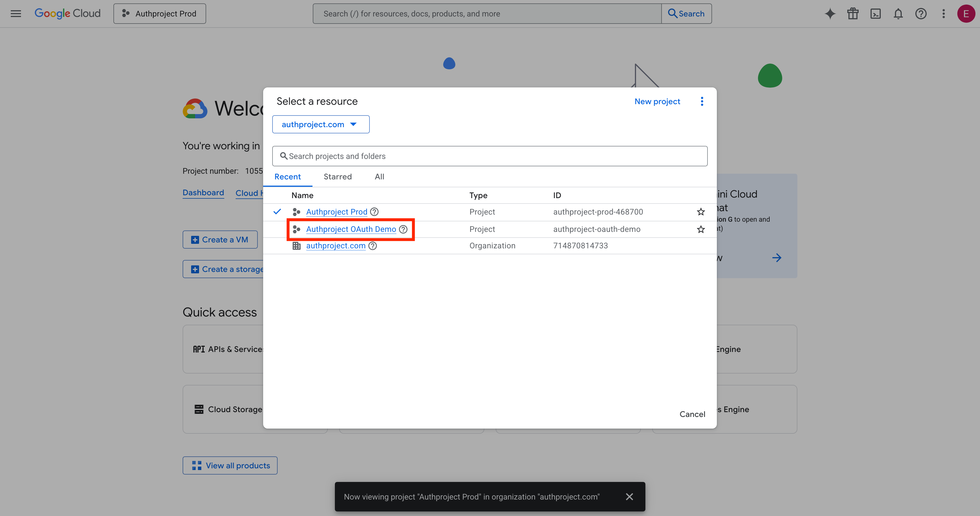Open the Dashboard link
This screenshot has width=980, height=516.
[203, 193]
